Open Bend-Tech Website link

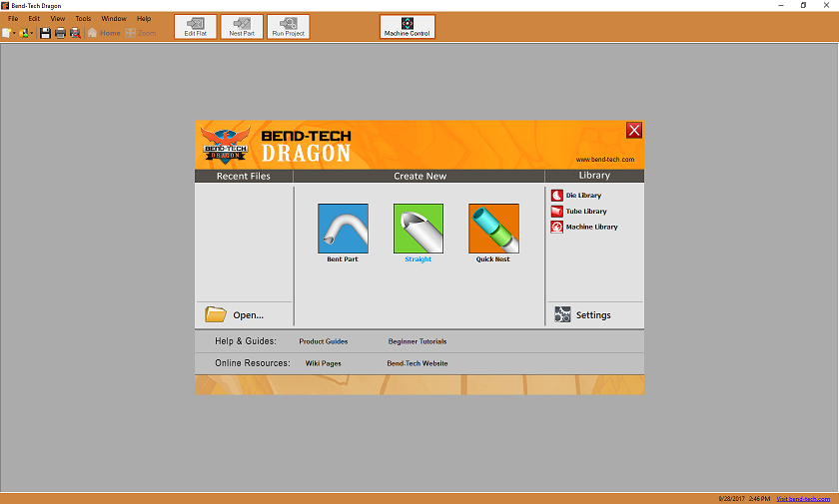coord(418,363)
